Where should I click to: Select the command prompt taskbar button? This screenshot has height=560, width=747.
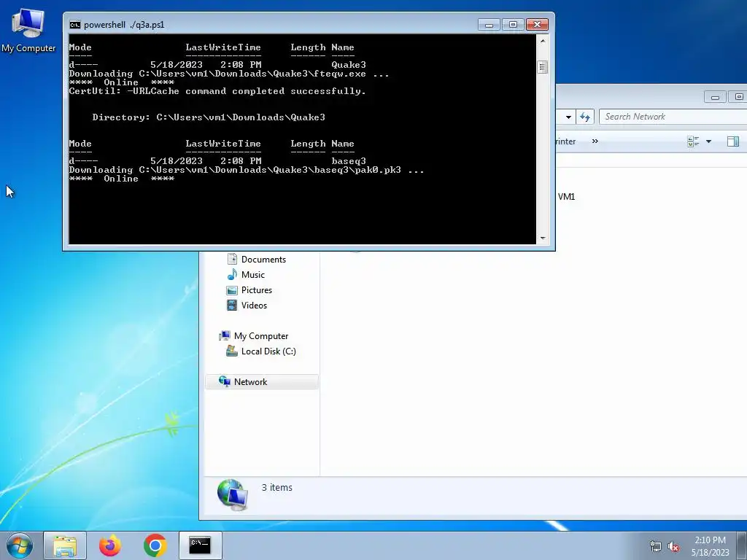(x=200, y=545)
